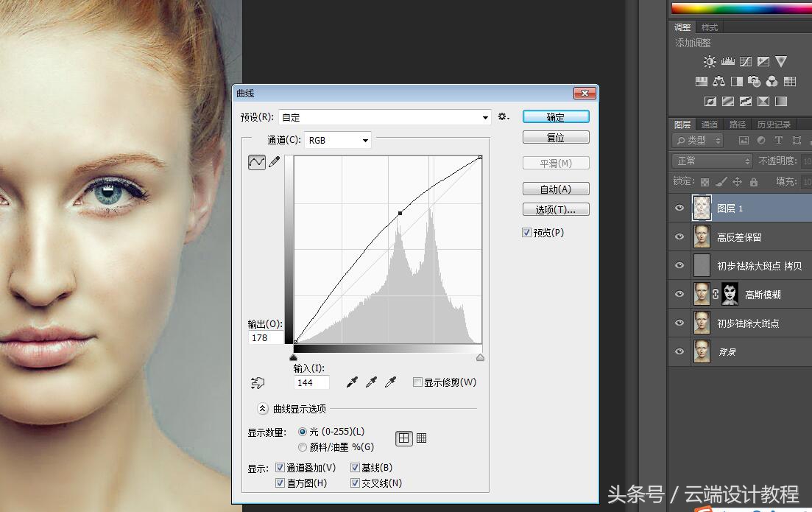Add a Photo Filter adjustment
812x512 pixels.
coord(754,81)
